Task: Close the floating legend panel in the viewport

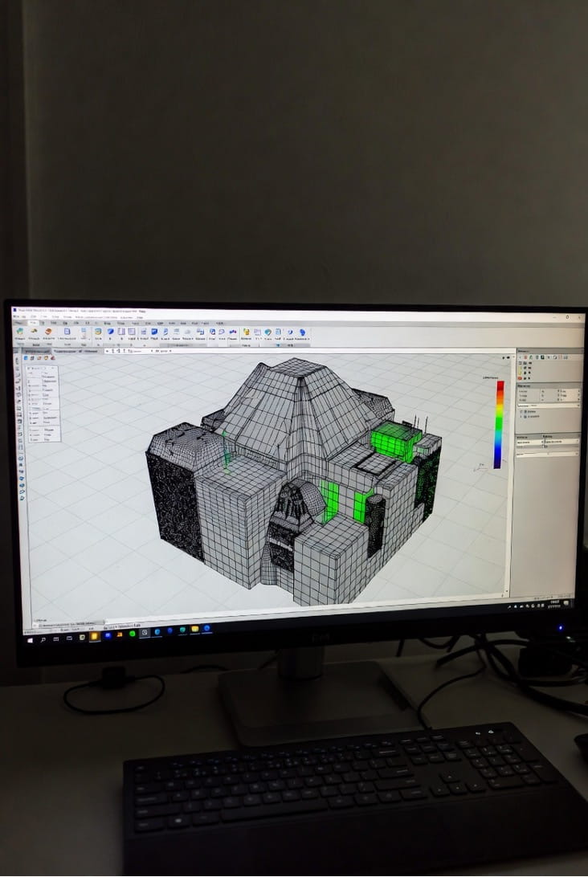Action: click(52, 368)
